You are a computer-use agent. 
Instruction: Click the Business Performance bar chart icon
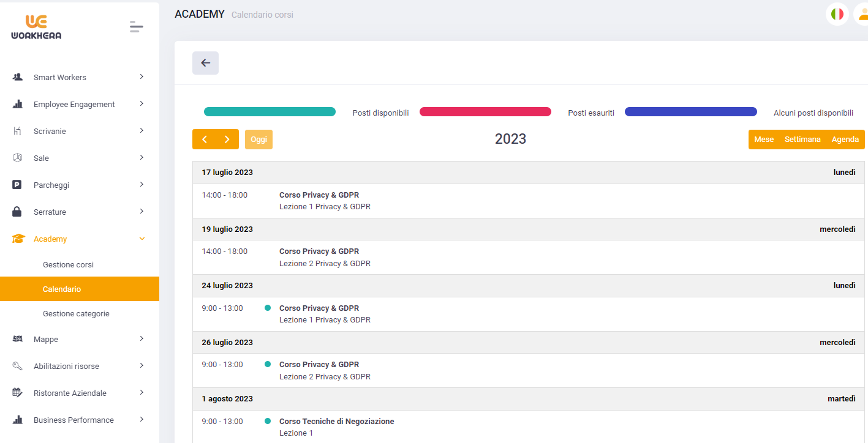point(18,420)
